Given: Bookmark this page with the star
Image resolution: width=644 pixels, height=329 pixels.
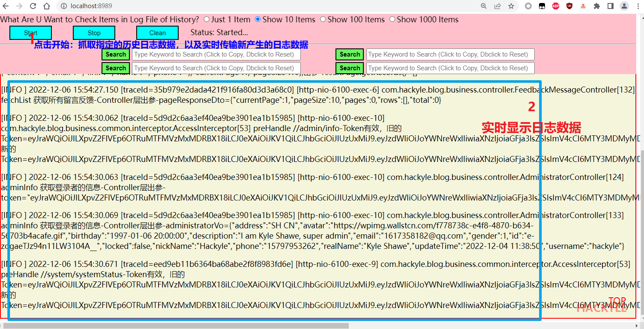Looking at the screenshot, I should tap(511, 6).
